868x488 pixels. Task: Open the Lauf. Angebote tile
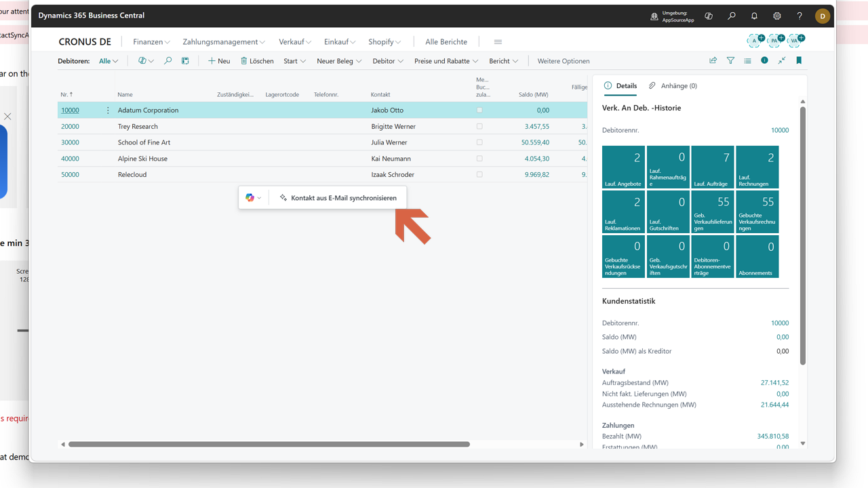click(623, 167)
